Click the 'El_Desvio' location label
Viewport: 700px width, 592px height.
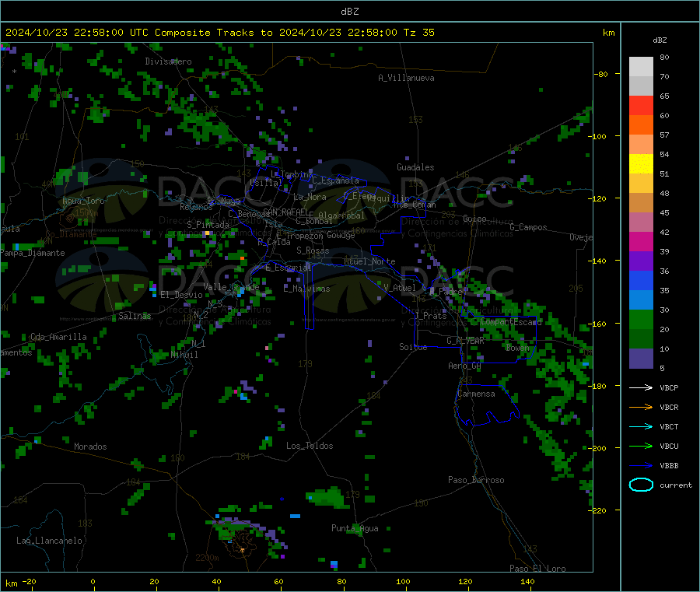pyautogui.click(x=182, y=295)
